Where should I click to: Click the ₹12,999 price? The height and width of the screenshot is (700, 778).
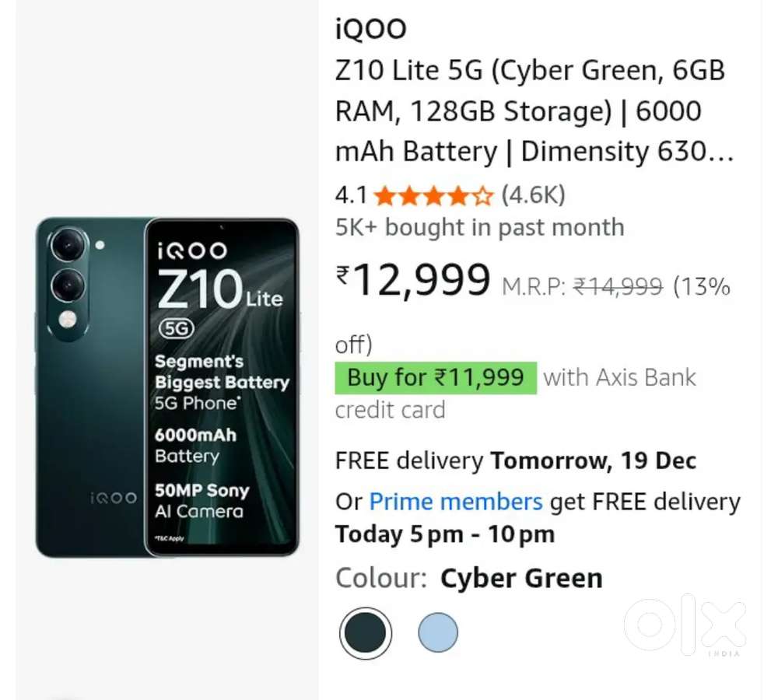point(414,282)
